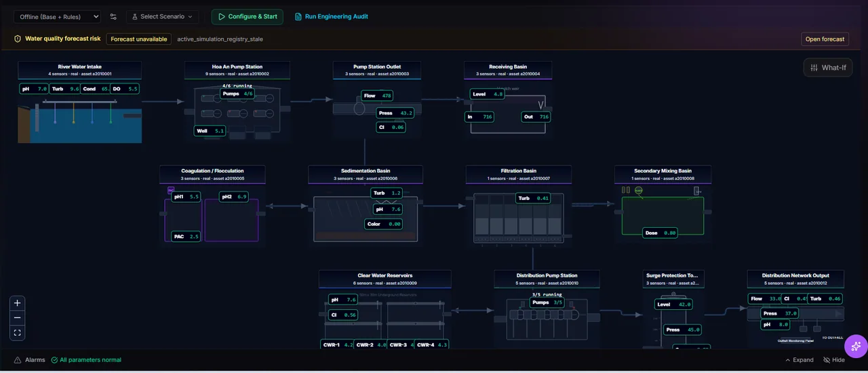
Task: Click the Forecast unavailable badge
Action: [x=139, y=39]
